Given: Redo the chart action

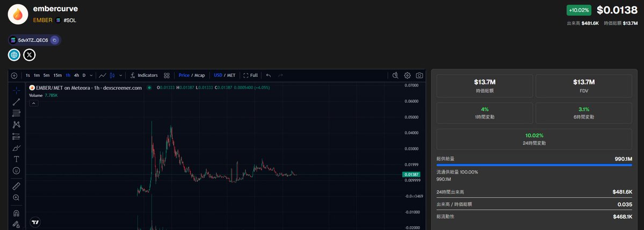Looking at the screenshot, I should 280,76.
